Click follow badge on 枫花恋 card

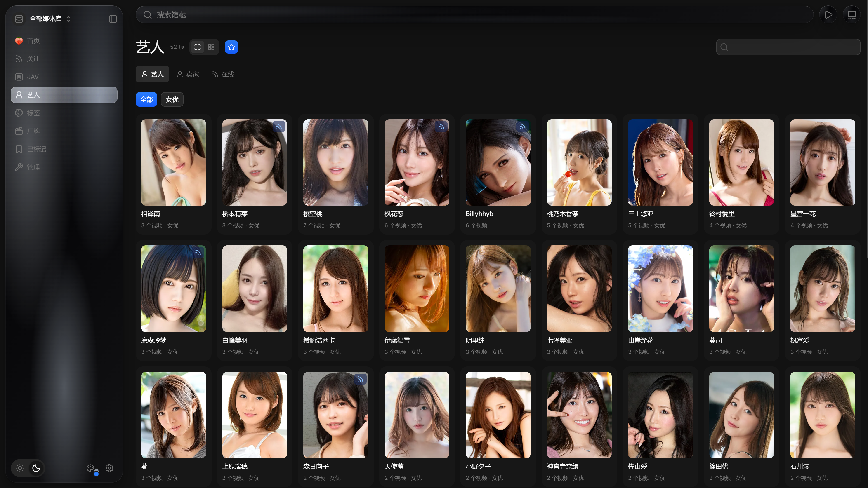441,127
